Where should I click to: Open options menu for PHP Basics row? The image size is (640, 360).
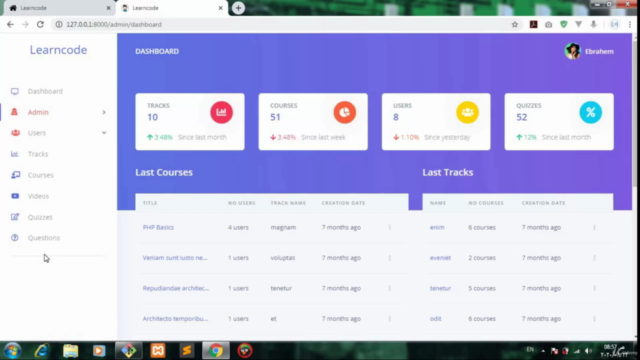click(390, 227)
